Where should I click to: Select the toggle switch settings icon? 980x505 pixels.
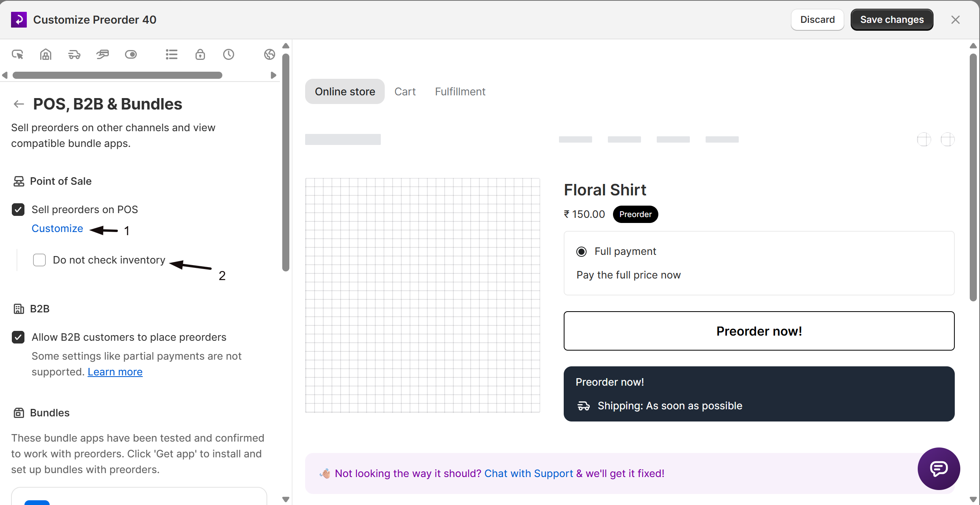point(131,54)
